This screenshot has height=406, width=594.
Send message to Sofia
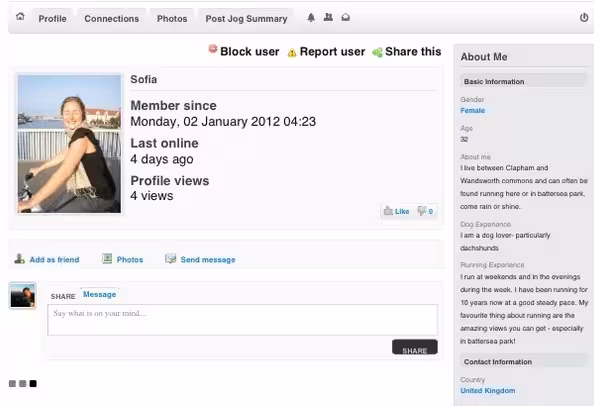[x=200, y=259]
